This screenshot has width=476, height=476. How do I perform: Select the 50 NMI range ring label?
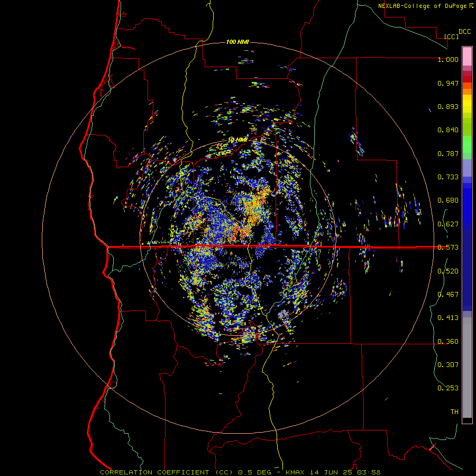(237, 140)
